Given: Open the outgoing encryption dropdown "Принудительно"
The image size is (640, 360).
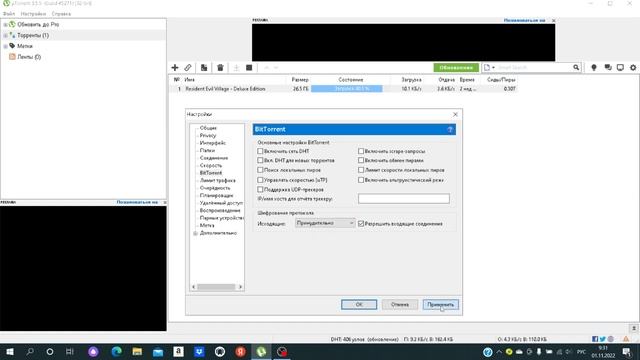Looking at the screenshot, I should 325,223.
